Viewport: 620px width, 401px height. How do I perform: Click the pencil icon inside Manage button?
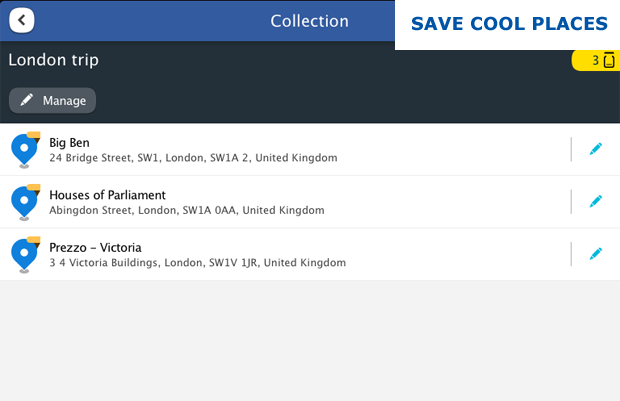click(x=27, y=100)
